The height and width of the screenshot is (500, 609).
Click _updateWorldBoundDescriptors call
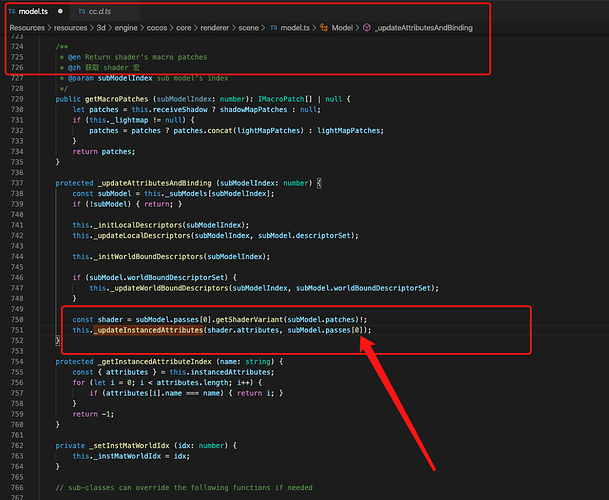(x=169, y=288)
